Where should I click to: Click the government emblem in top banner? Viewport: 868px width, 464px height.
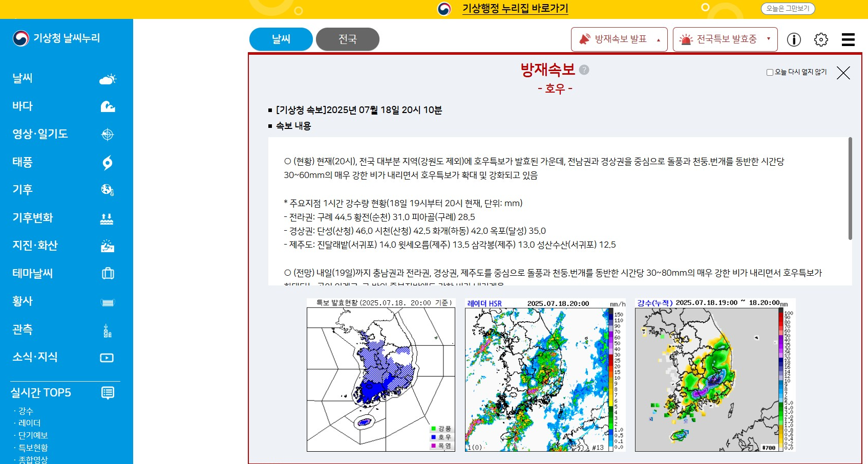(444, 9)
